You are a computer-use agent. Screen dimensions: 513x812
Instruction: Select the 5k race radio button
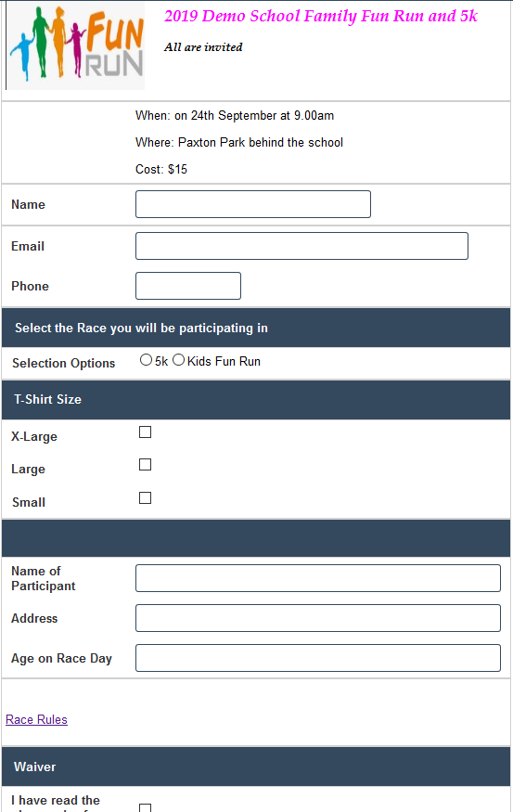pos(146,360)
